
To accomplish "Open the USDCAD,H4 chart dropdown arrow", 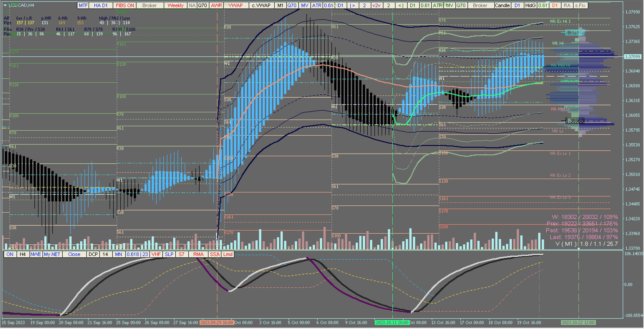I will click(5, 5).
